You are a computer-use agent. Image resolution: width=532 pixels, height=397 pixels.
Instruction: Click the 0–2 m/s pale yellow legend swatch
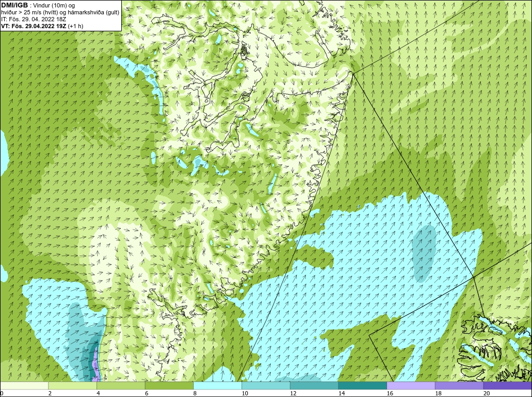pos(24,385)
